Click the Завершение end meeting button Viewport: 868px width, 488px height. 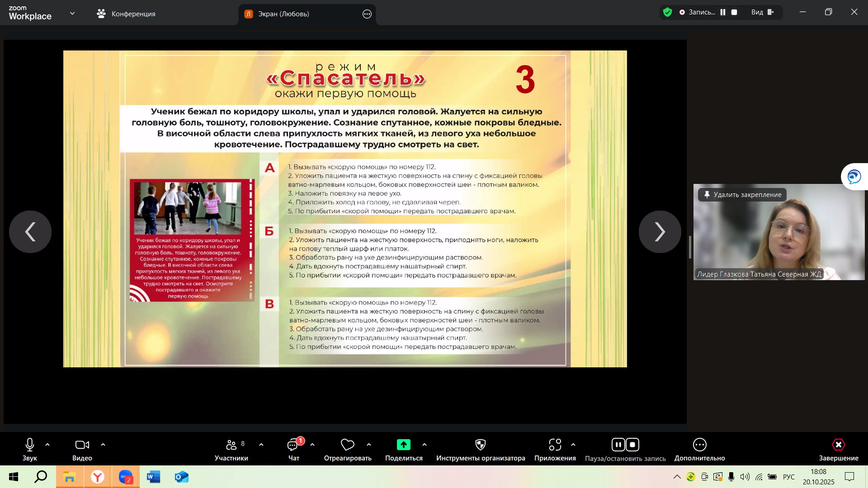[838, 445]
